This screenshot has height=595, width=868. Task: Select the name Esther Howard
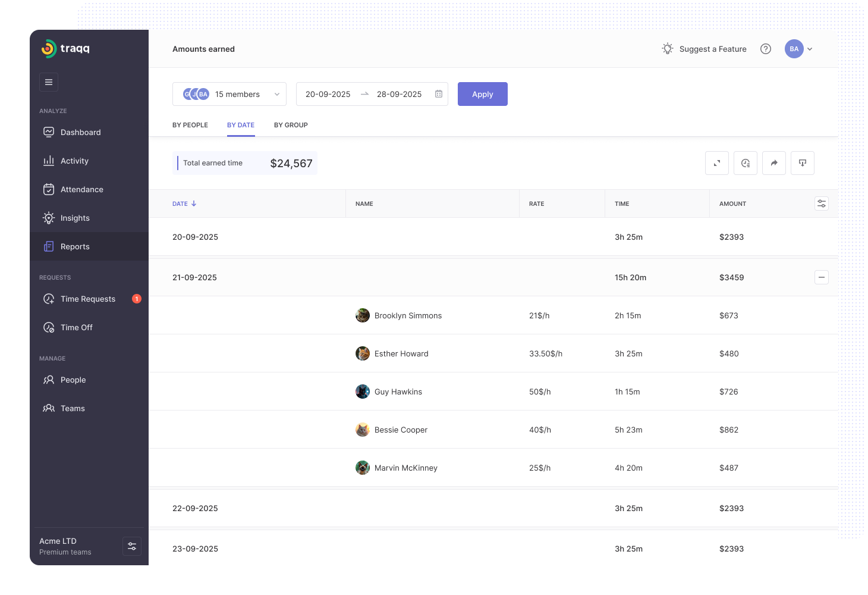click(401, 353)
